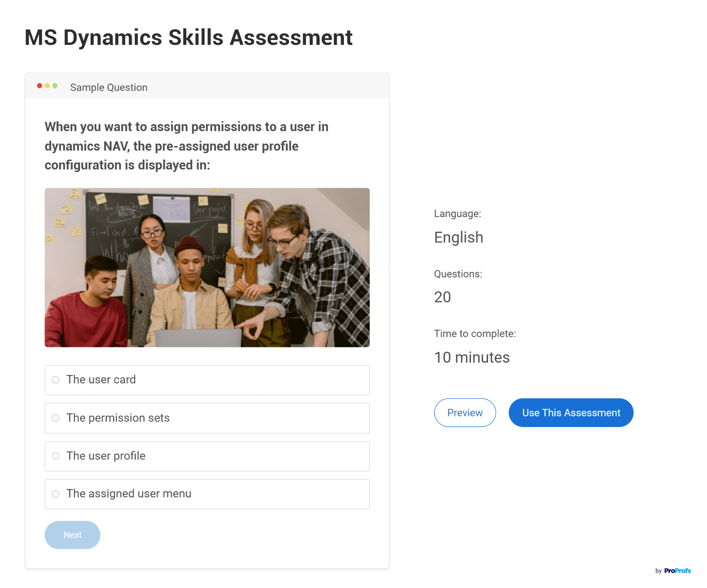The image size is (707, 588).
Task: Click the 10 minutes completion time
Action: pos(472,357)
